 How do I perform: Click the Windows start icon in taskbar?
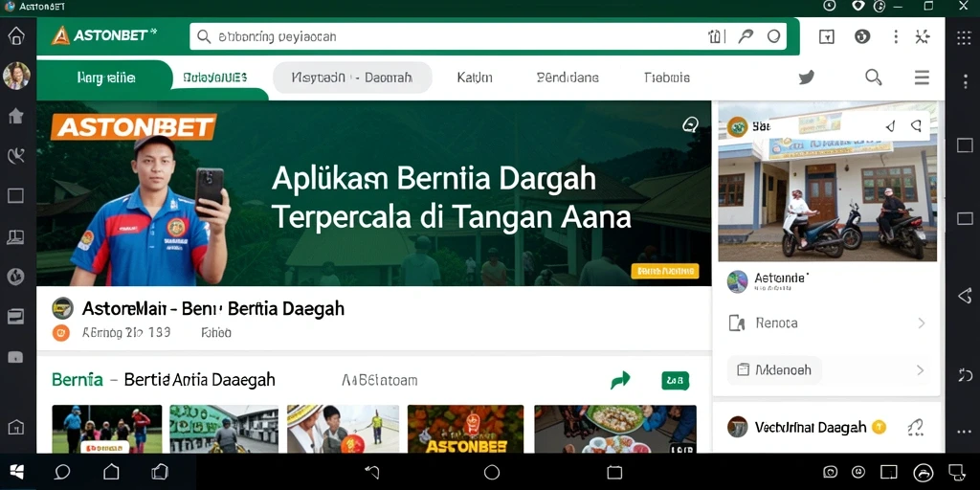click(17, 471)
